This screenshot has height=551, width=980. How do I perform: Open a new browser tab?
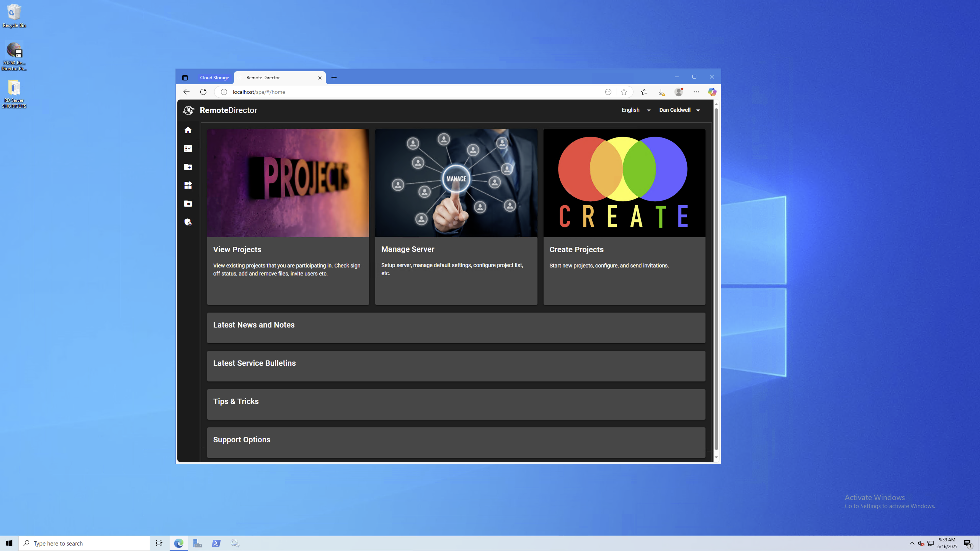(334, 77)
